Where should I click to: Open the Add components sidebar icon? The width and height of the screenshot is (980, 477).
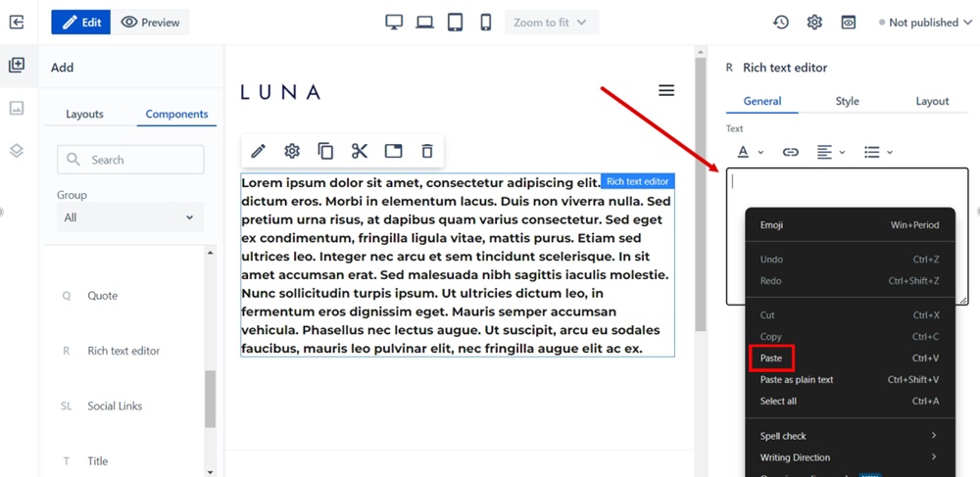coord(17,65)
